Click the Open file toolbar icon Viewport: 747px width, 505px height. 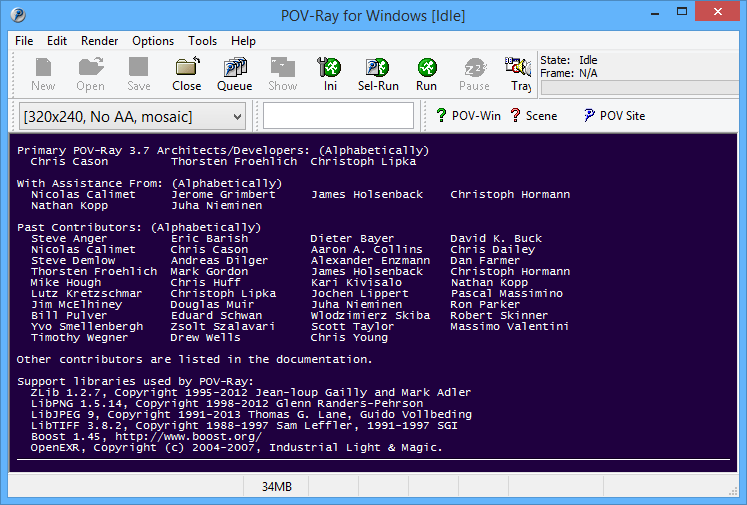pos(91,74)
